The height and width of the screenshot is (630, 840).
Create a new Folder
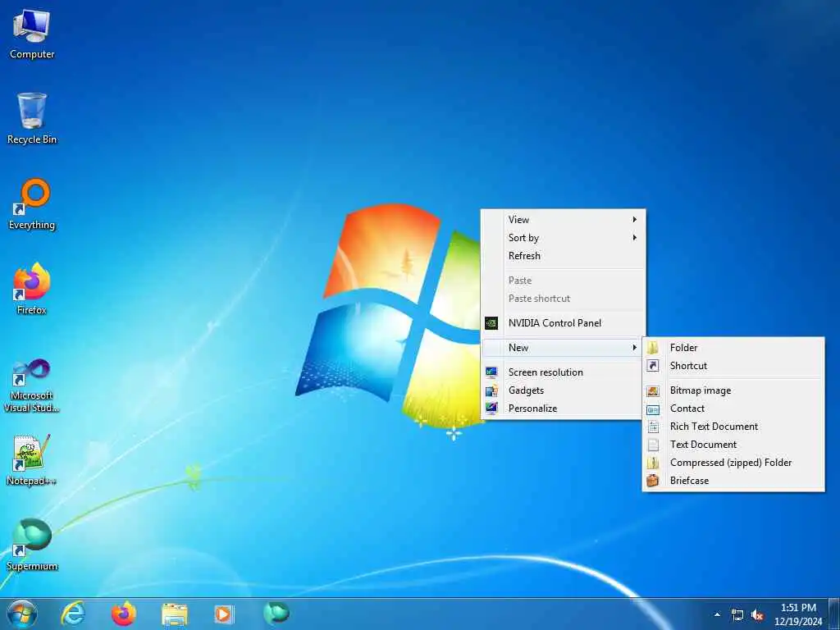733,348
